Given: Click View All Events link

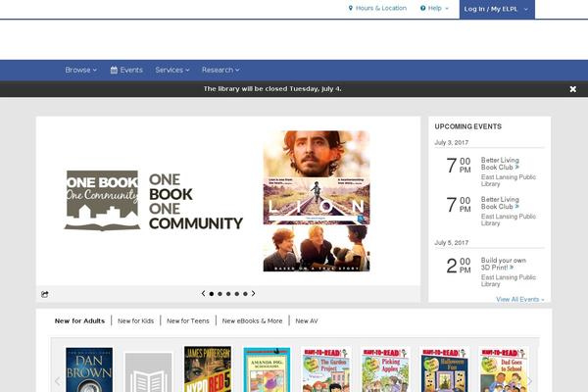Looking at the screenshot, I should [x=519, y=299].
